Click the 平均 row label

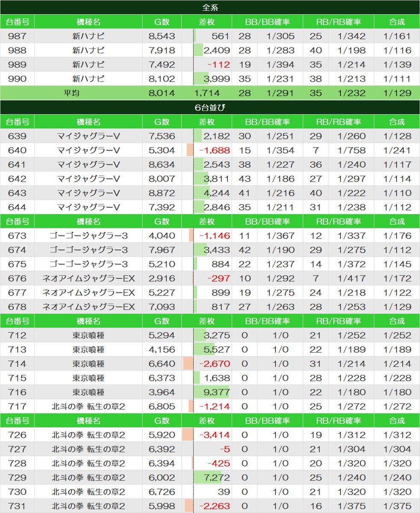(x=71, y=93)
